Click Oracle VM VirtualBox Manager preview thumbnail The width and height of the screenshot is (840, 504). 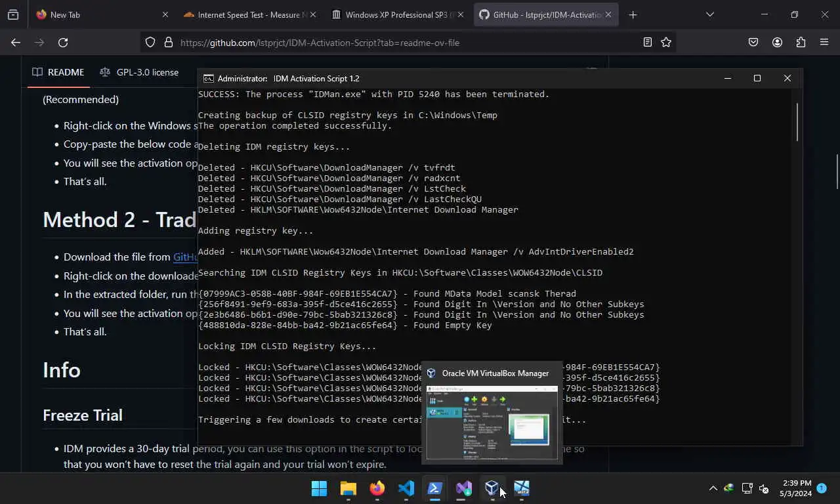[x=492, y=422]
